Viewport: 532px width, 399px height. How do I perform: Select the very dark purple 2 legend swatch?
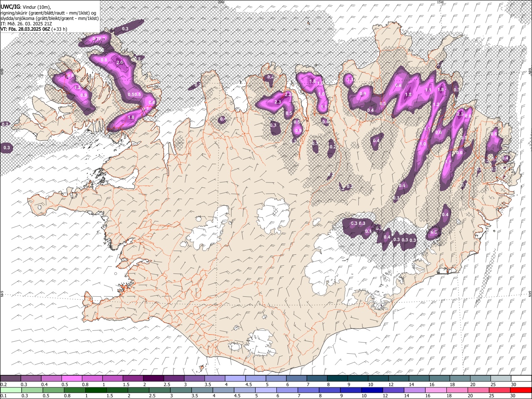153,379
